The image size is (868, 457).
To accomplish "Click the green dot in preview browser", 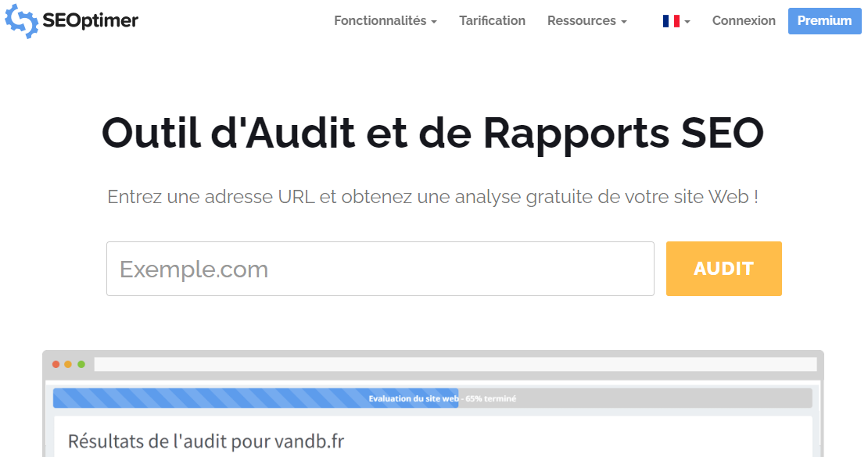I will coord(81,364).
